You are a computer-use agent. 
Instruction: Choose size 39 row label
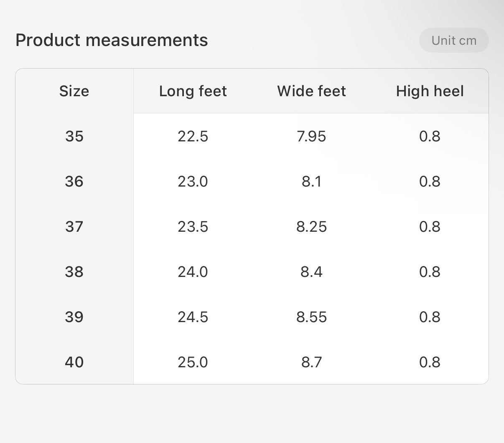[74, 317]
